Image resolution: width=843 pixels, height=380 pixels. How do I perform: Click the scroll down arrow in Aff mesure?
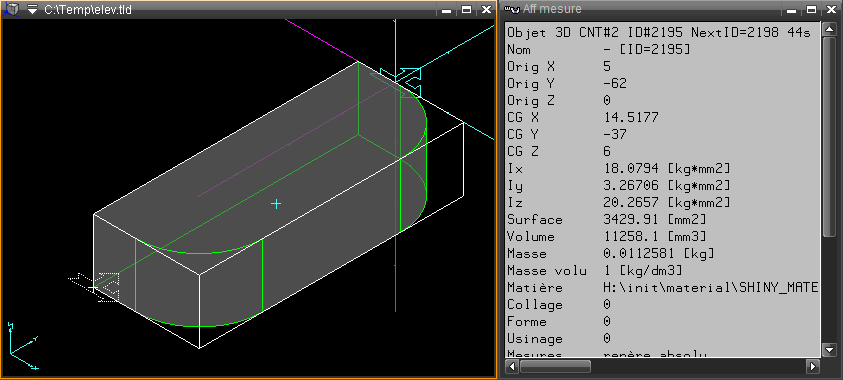829,350
